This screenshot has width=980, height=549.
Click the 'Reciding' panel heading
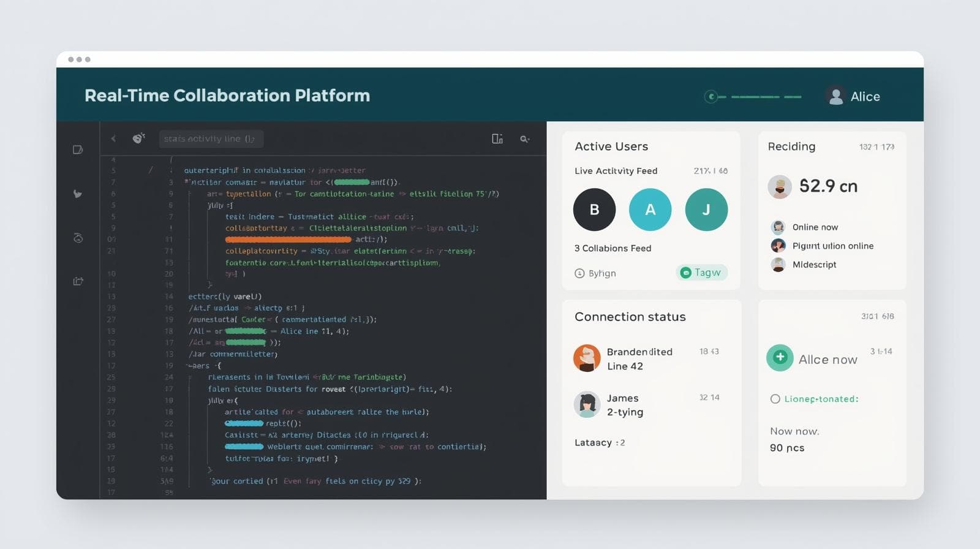click(x=791, y=146)
